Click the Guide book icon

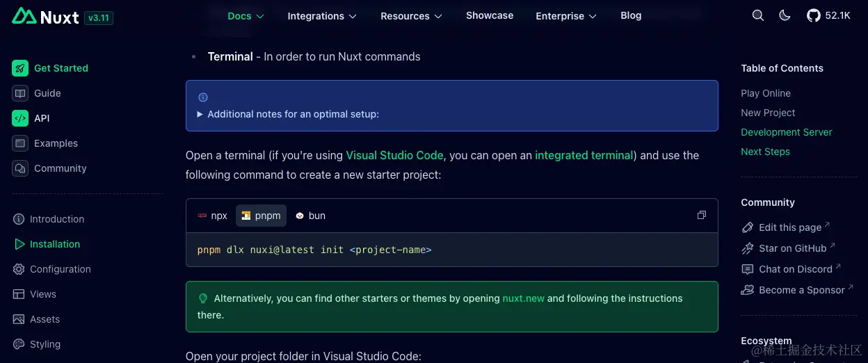pos(20,93)
